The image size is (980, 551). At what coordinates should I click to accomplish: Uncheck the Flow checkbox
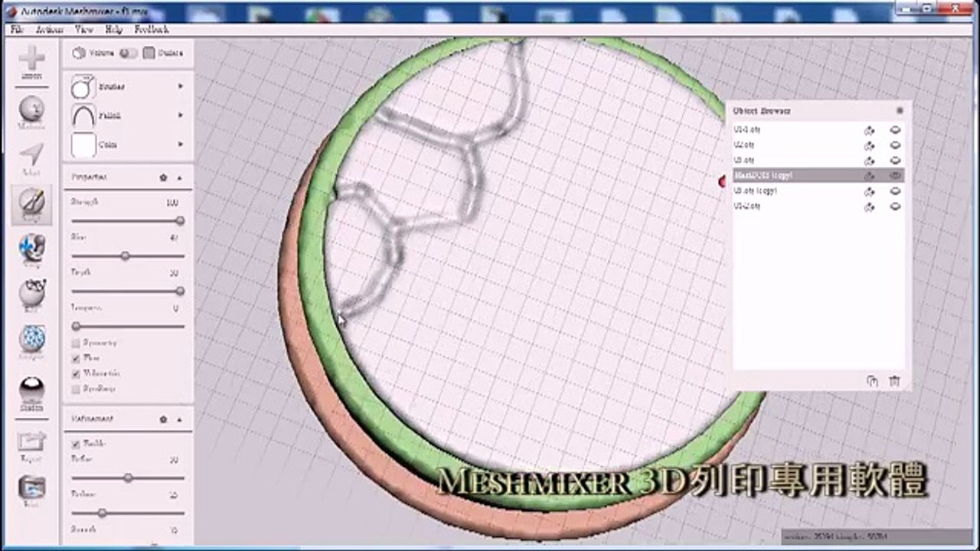point(76,358)
